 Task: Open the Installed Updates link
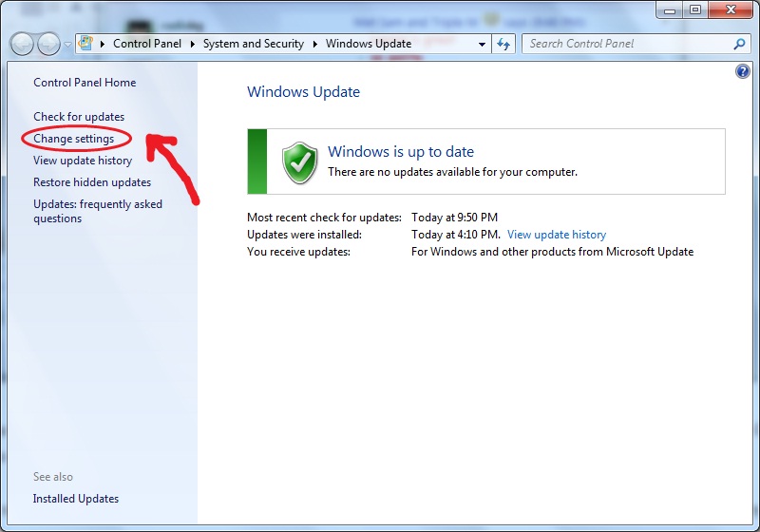[x=76, y=499]
